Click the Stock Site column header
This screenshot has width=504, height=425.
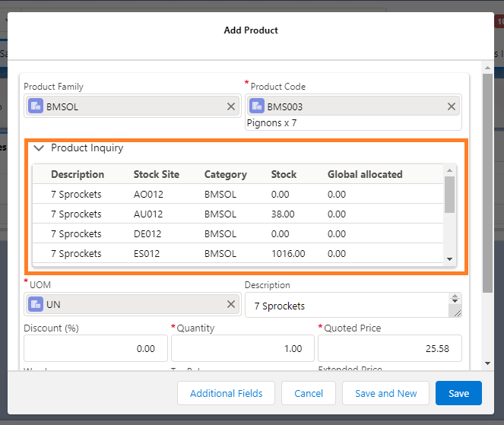click(x=156, y=174)
